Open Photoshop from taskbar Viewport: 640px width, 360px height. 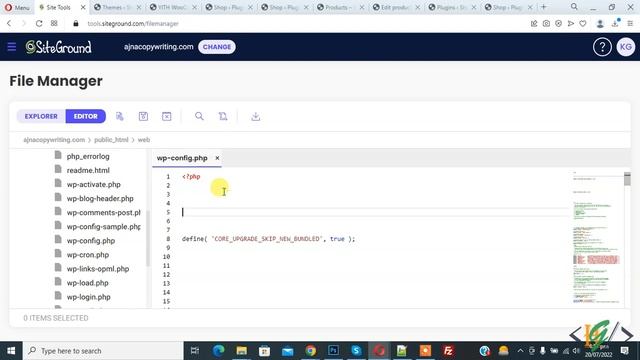point(333,351)
